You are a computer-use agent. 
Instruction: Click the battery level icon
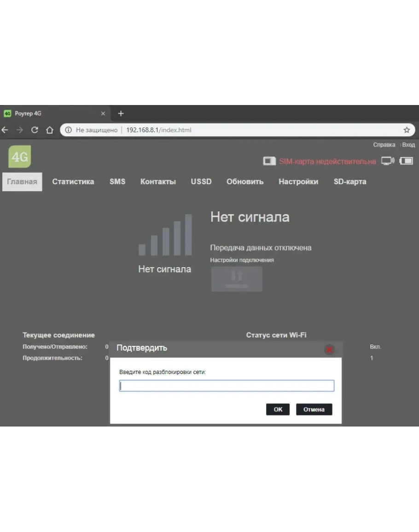point(406,161)
